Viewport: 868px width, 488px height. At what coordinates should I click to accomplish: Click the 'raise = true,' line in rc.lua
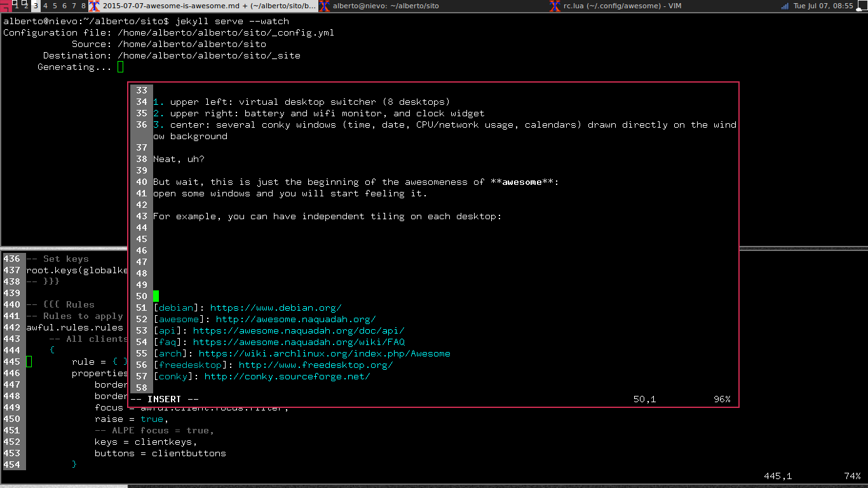(x=132, y=419)
